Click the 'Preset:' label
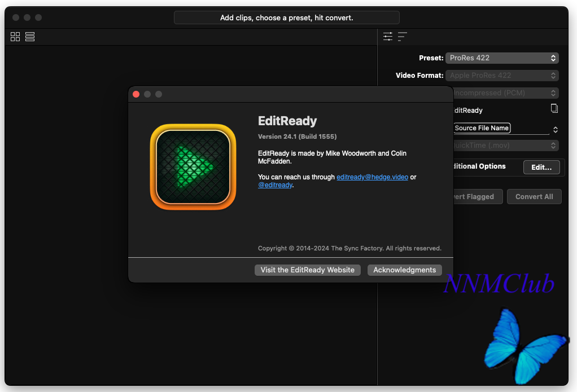The height and width of the screenshot is (392, 577). coord(431,58)
